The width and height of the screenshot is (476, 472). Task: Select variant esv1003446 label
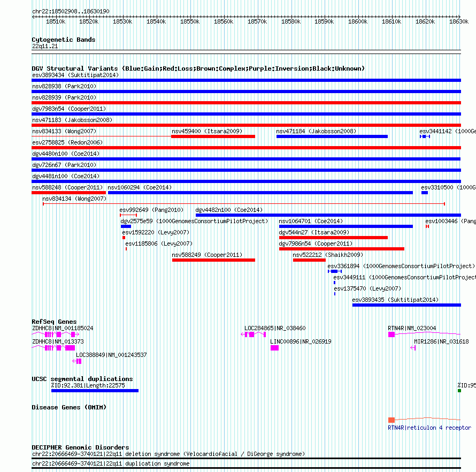coord(450,221)
